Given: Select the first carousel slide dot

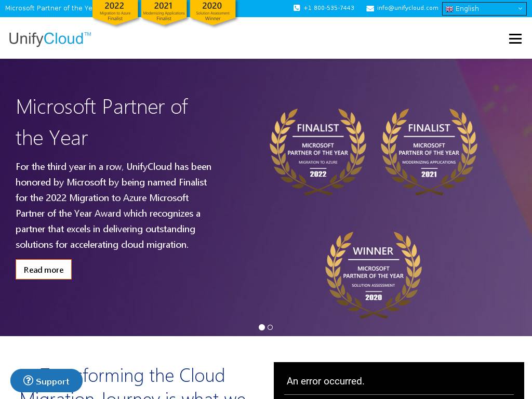Looking at the screenshot, I should pos(262,327).
